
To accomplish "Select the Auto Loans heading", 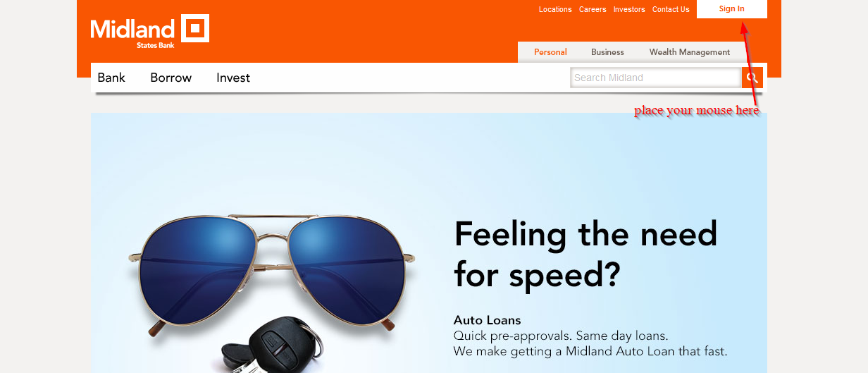I will click(487, 320).
